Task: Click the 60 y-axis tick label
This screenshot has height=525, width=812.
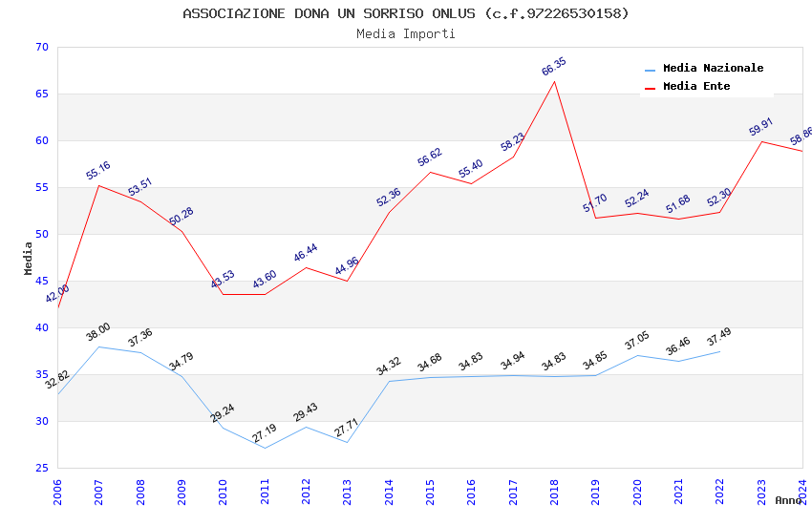Action: click(x=42, y=140)
